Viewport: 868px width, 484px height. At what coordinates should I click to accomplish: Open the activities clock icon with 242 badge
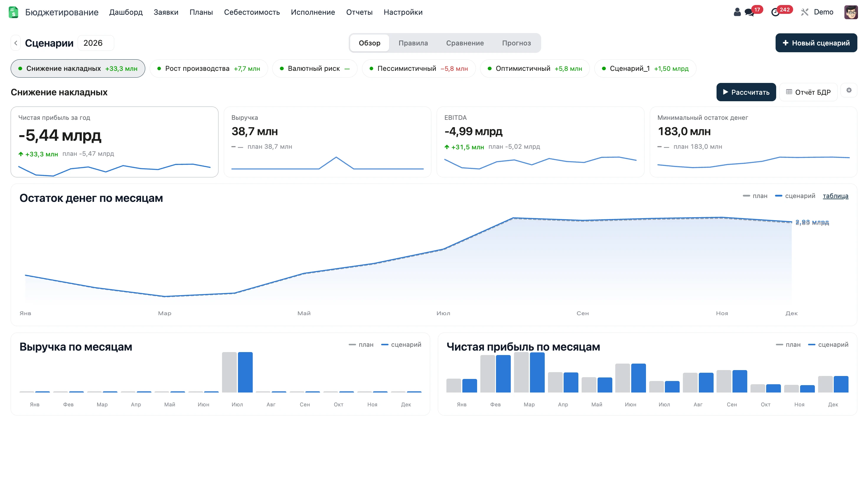[775, 12]
